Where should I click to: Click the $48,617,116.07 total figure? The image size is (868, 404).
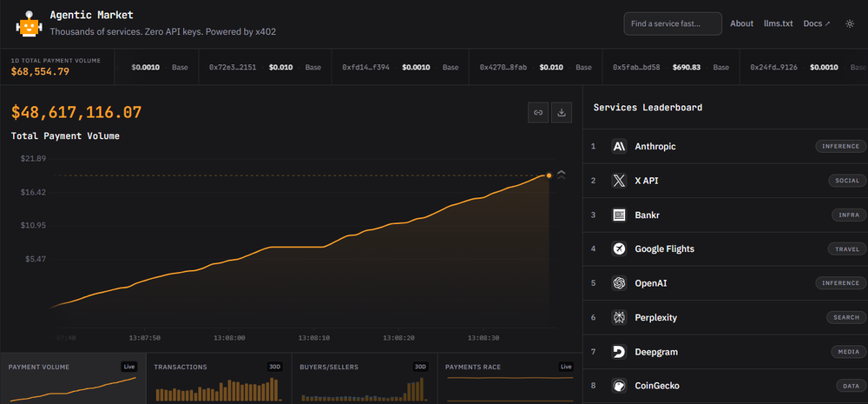[x=76, y=112]
